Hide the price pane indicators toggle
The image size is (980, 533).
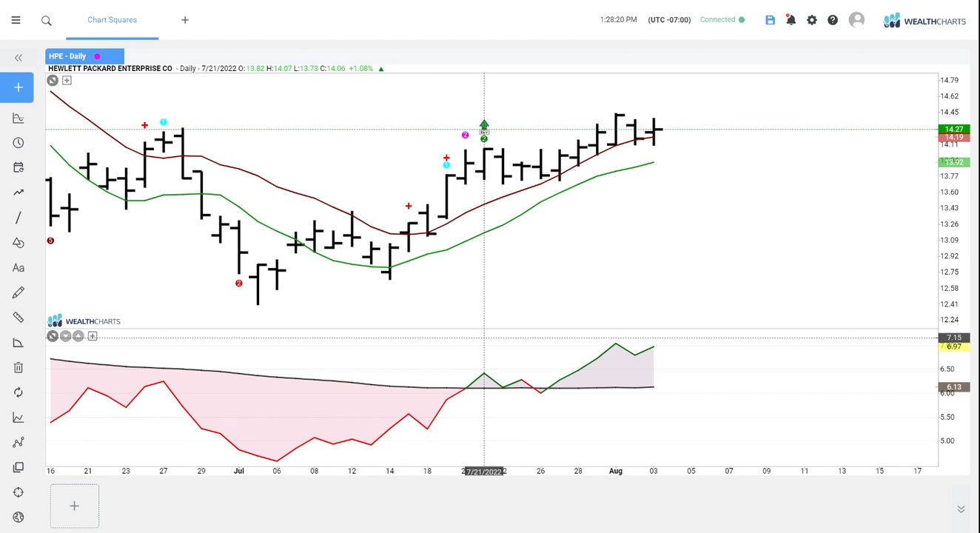coord(53,80)
